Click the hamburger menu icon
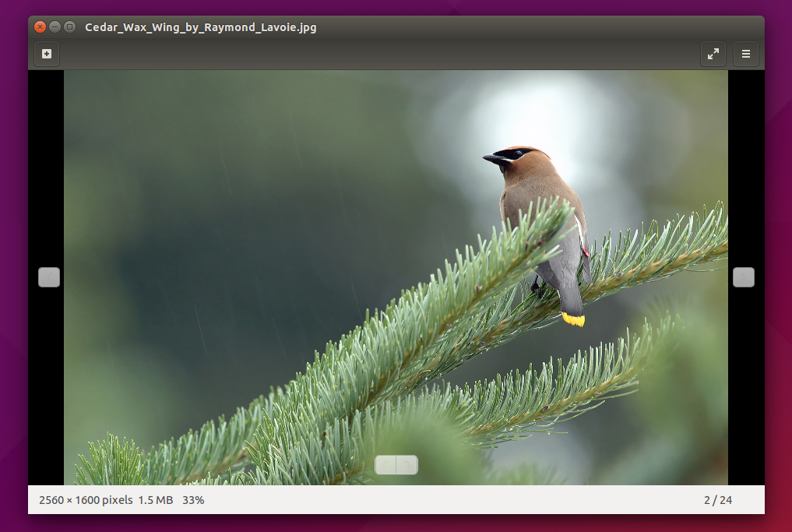The height and width of the screenshot is (532, 792). 745,54
